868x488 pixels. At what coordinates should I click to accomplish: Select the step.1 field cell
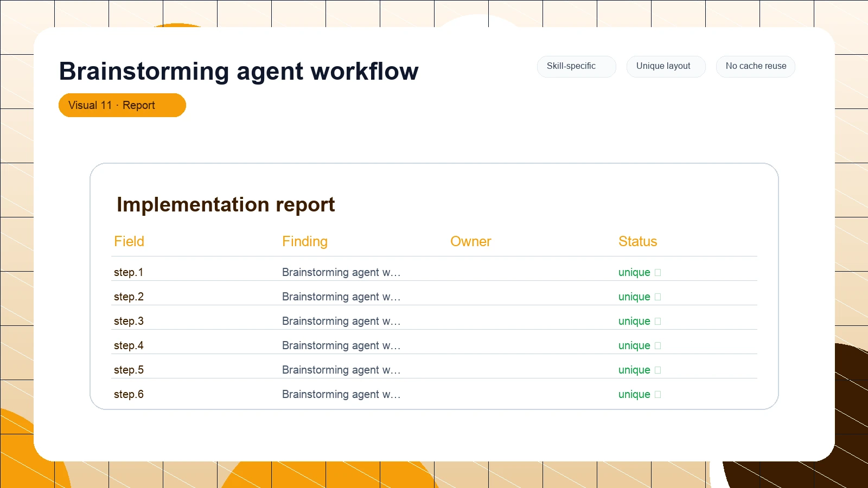tap(129, 272)
